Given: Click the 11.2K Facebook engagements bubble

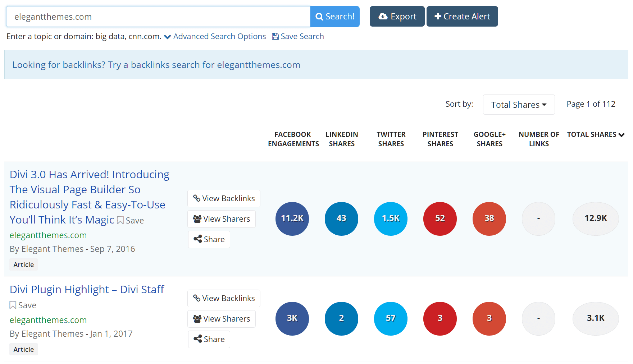Looking at the screenshot, I should (292, 218).
